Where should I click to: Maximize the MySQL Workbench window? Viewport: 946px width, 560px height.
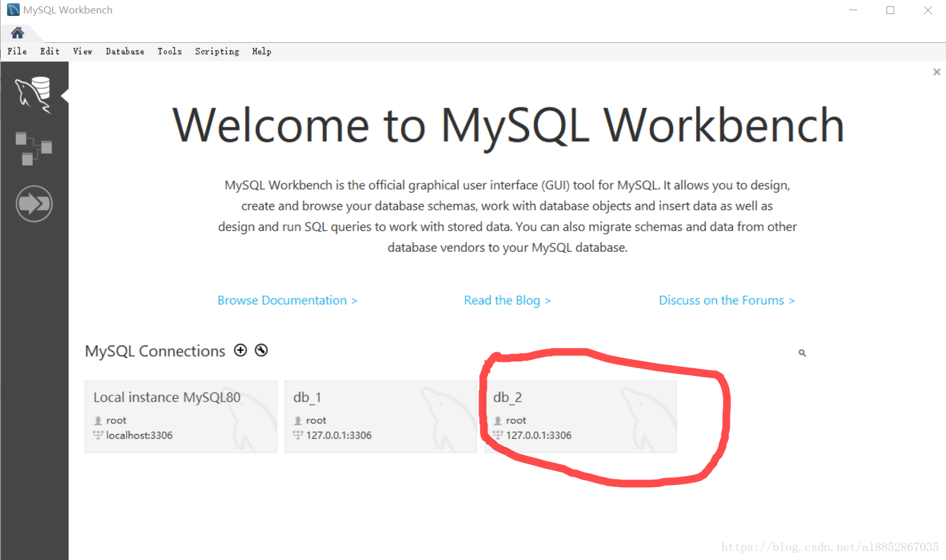pyautogui.click(x=890, y=10)
